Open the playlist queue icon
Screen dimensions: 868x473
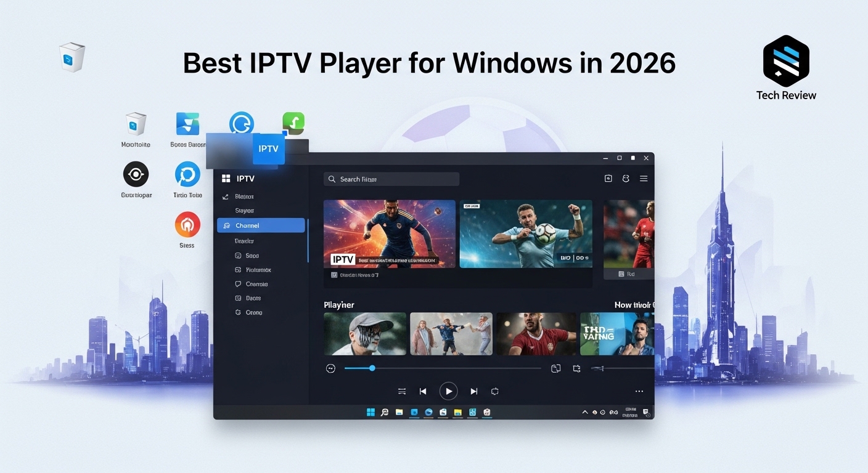pyautogui.click(x=402, y=391)
